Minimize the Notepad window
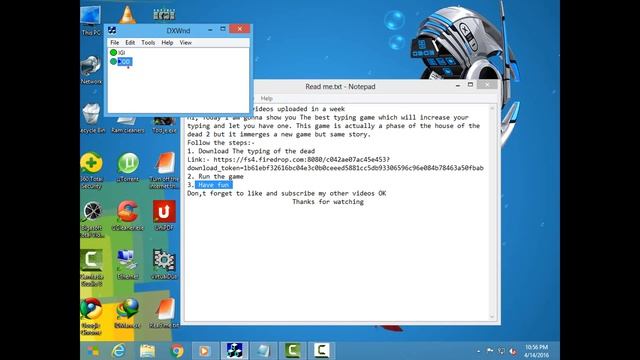640x360 pixels. click(458, 85)
